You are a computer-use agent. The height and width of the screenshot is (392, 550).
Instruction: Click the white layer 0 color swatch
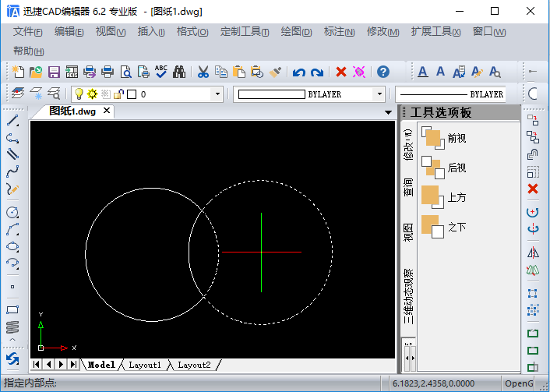(132, 94)
